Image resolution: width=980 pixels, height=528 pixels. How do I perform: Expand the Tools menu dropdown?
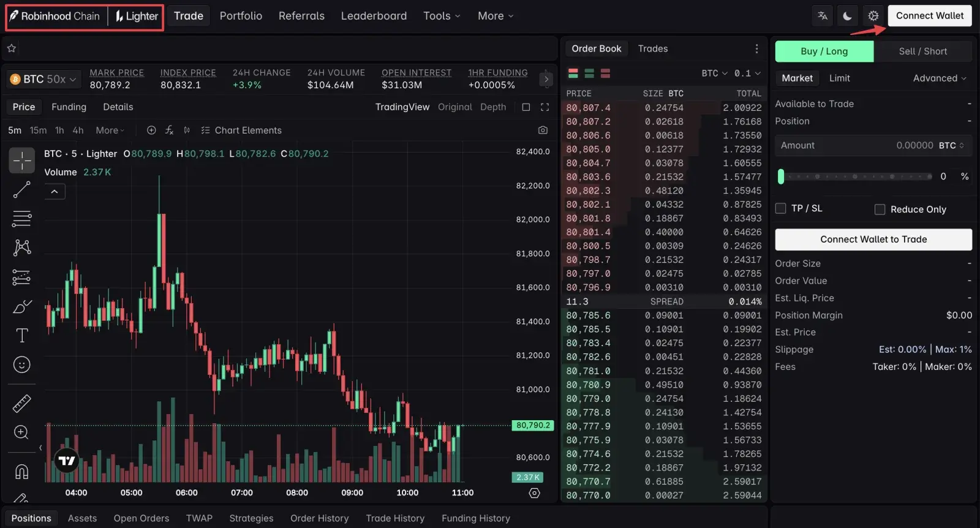pyautogui.click(x=442, y=16)
